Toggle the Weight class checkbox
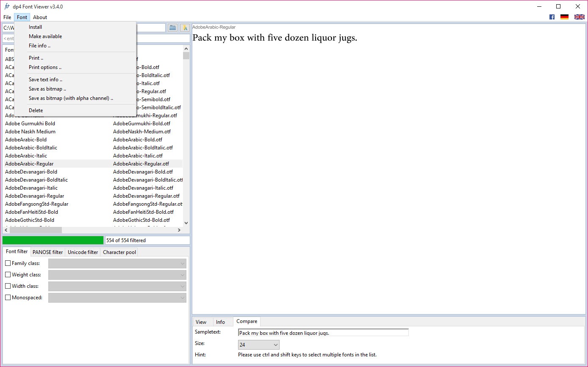The width and height of the screenshot is (588, 367). (x=8, y=275)
